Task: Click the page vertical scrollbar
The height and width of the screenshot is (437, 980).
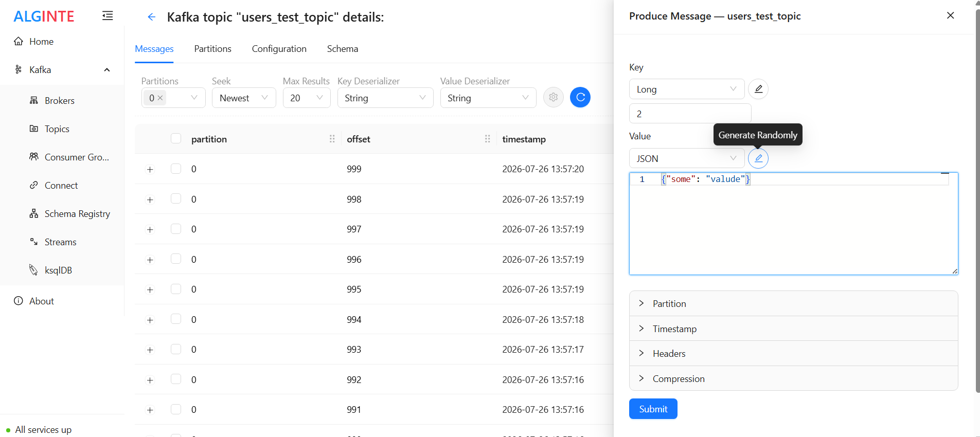Action: [x=977, y=201]
